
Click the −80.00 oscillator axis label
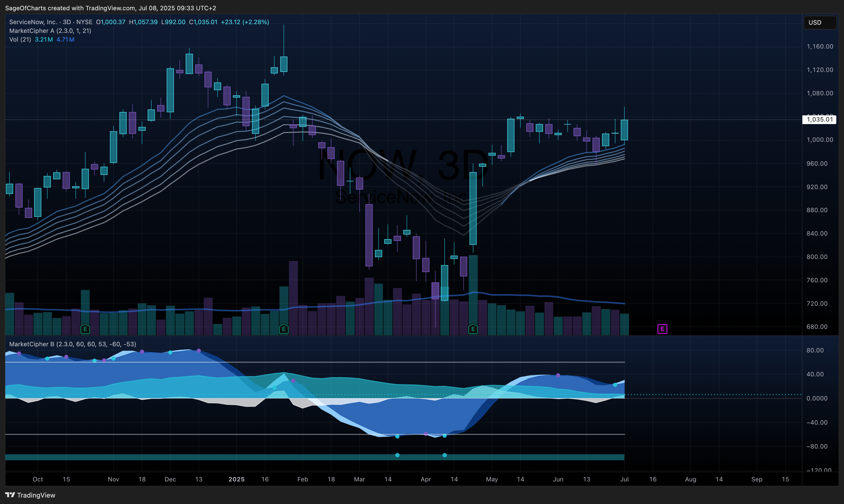tap(817, 446)
